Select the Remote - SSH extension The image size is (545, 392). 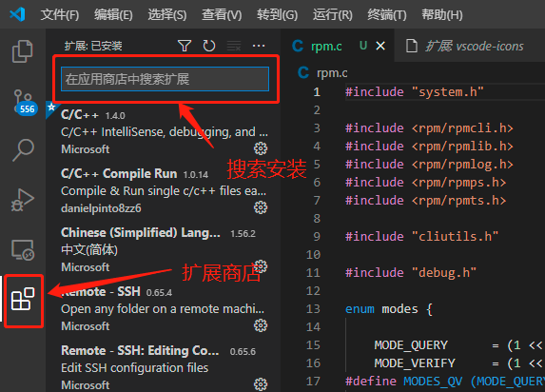tap(164, 308)
